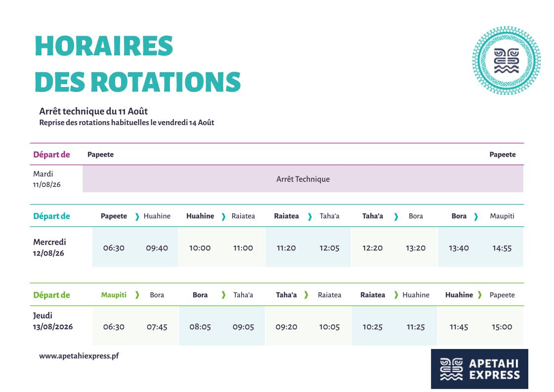This screenshot has height=392, width=554.
Task: Select the 14:55 Maupiti arrival time
Action: (502, 248)
